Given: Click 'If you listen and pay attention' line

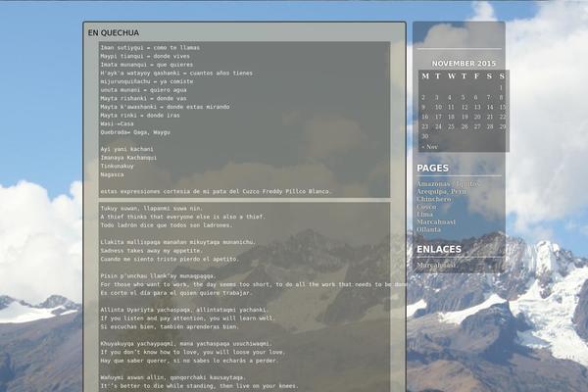Looking at the screenshot, I should click(x=188, y=318).
